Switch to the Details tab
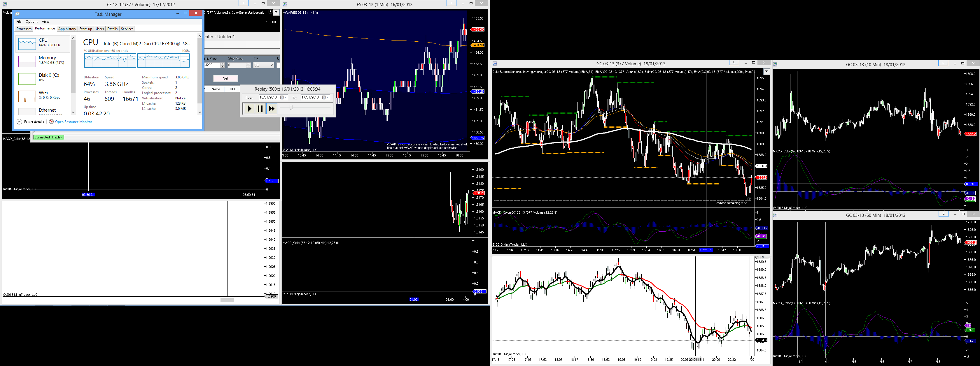 112,29
